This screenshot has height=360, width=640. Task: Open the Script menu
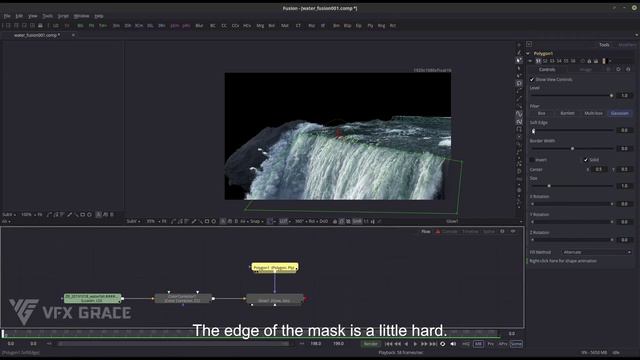[x=63, y=16]
